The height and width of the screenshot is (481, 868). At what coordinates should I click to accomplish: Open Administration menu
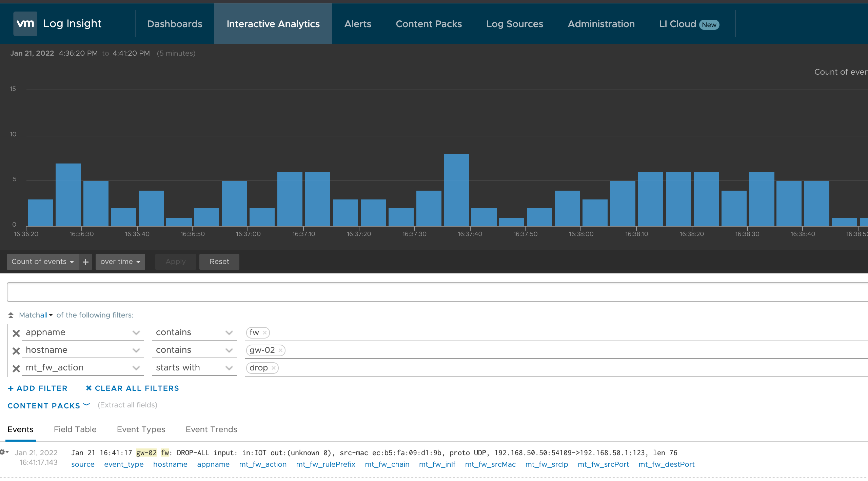(601, 24)
